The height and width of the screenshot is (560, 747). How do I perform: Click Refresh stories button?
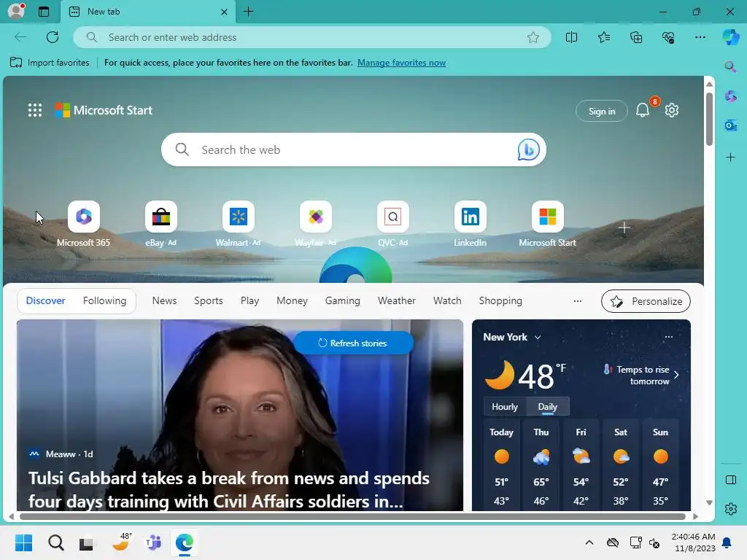click(x=353, y=343)
